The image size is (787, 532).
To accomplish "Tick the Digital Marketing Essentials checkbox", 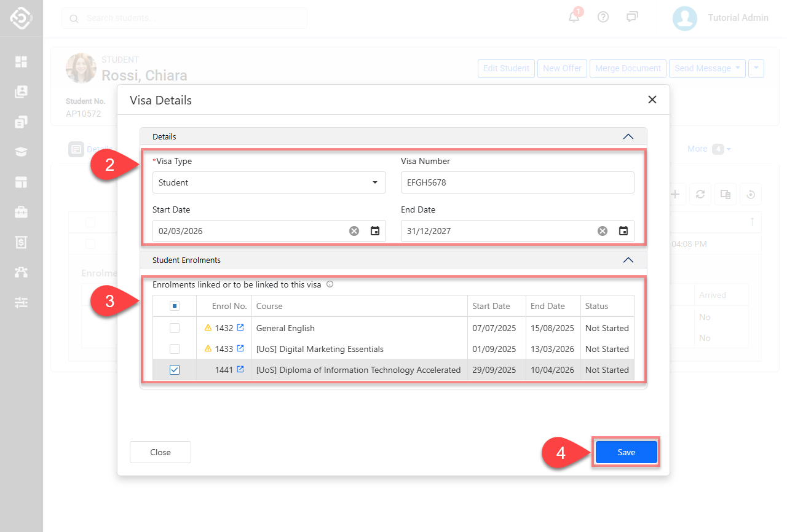I will (x=175, y=349).
